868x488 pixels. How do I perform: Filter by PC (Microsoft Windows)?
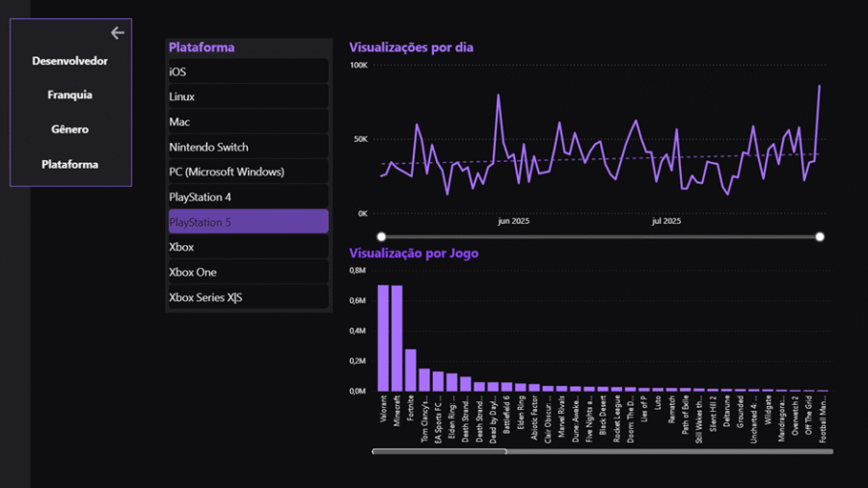(x=248, y=172)
